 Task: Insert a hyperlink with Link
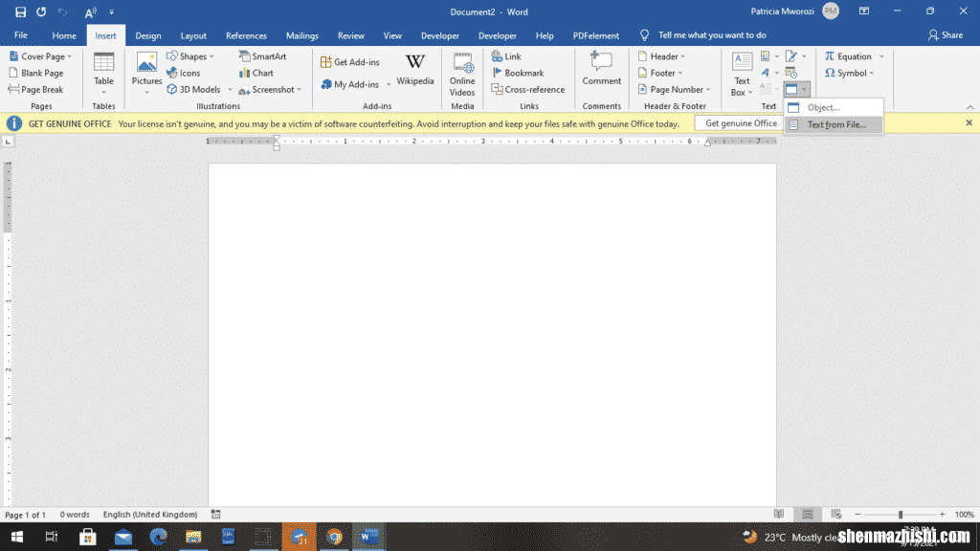pos(506,56)
